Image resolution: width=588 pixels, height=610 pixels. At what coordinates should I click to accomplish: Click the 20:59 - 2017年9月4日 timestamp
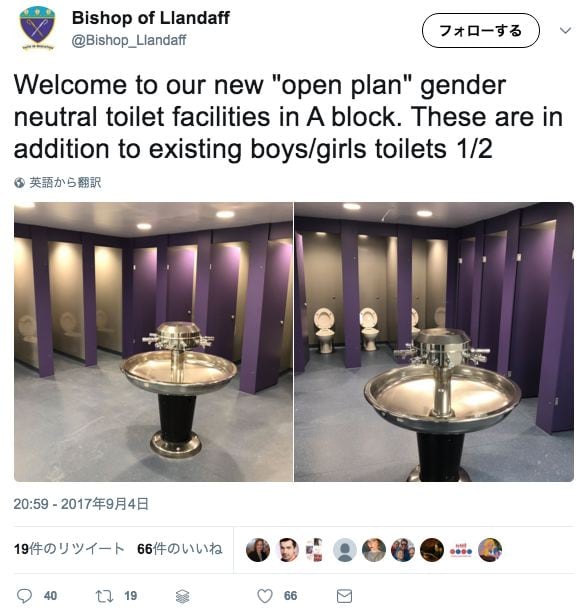point(81,504)
